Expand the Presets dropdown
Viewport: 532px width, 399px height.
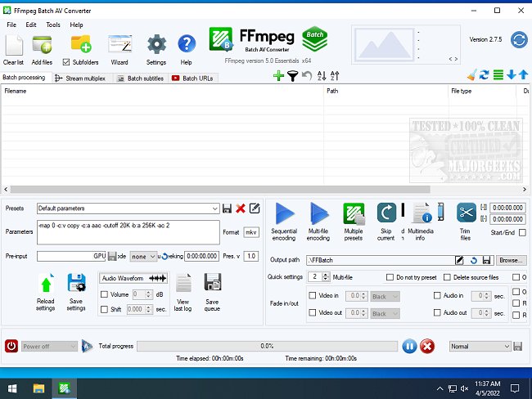click(x=214, y=208)
